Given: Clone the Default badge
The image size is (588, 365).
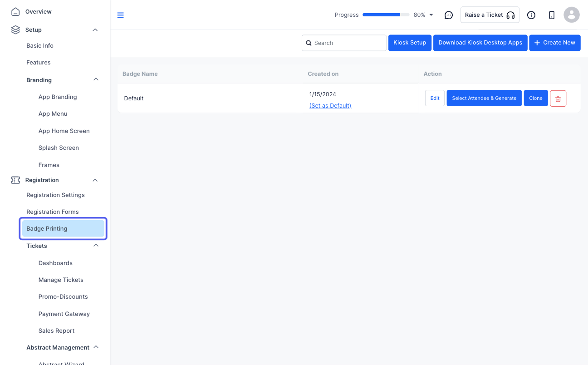Looking at the screenshot, I should (x=536, y=98).
